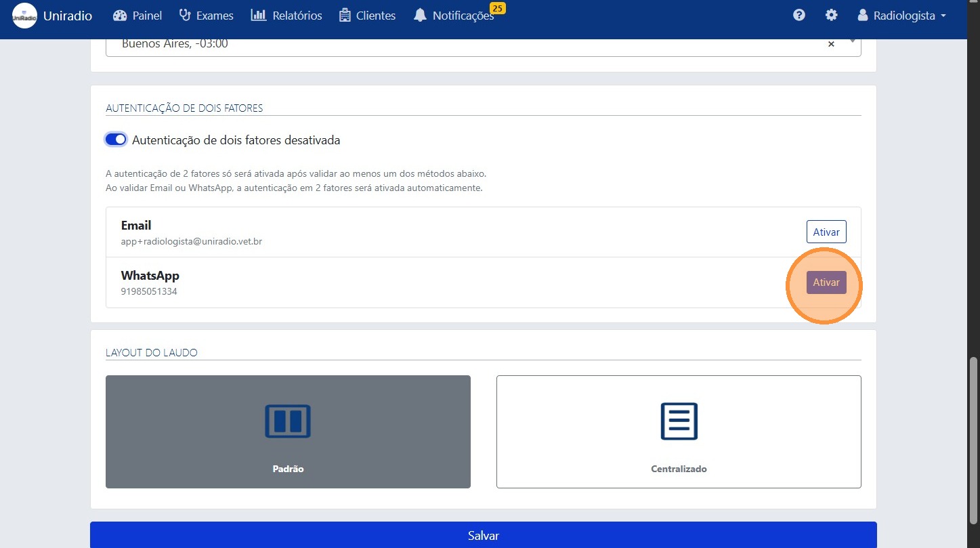Click the Relatórios bar chart icon
The height and width of the screenshot is (548, 980).
coord(258,15)
